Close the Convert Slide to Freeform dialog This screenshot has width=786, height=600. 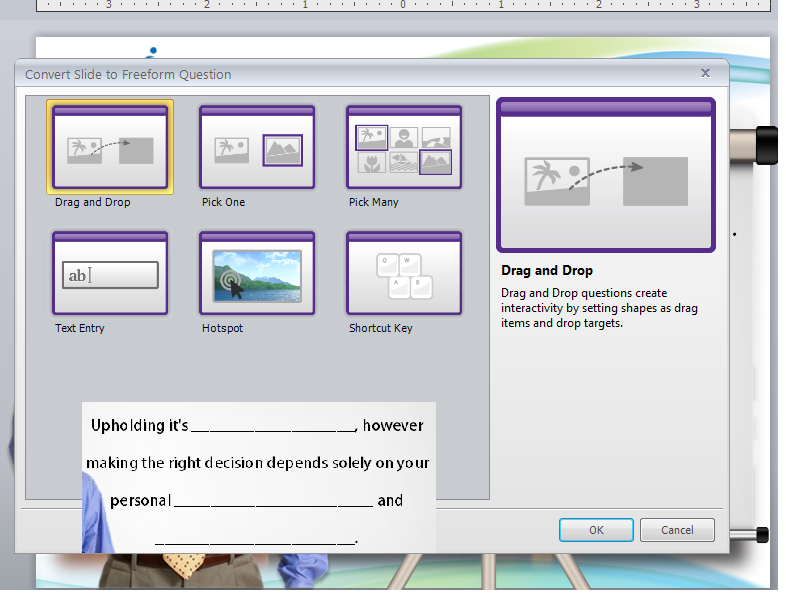[x=705, y=73]
